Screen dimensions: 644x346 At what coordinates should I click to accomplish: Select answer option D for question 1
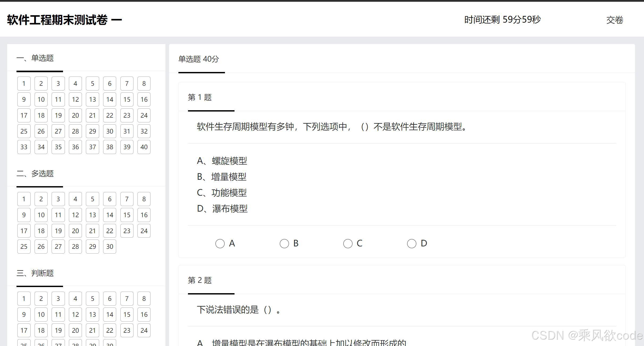(x=412, y=243)
